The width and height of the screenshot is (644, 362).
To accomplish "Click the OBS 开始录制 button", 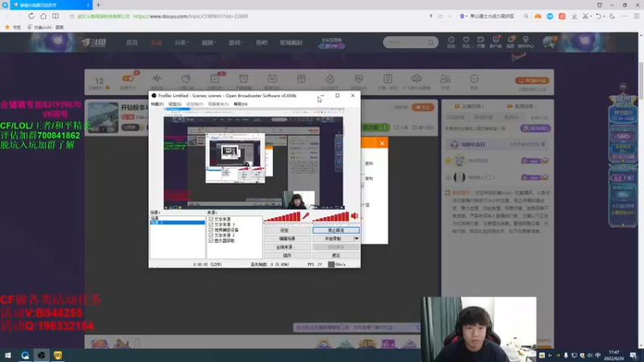I will coord(333,238).
